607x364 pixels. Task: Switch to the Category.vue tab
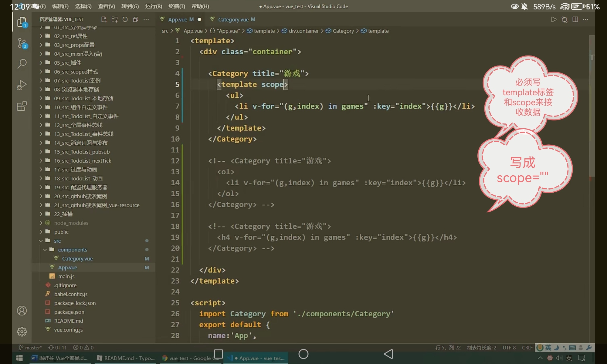tap(233, 19)
